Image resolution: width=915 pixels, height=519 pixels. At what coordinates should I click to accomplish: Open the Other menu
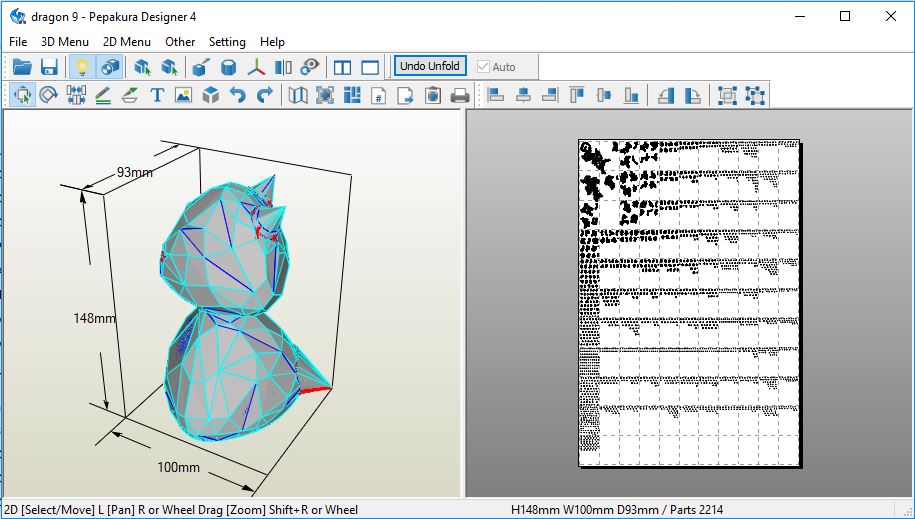pos(180,42)
